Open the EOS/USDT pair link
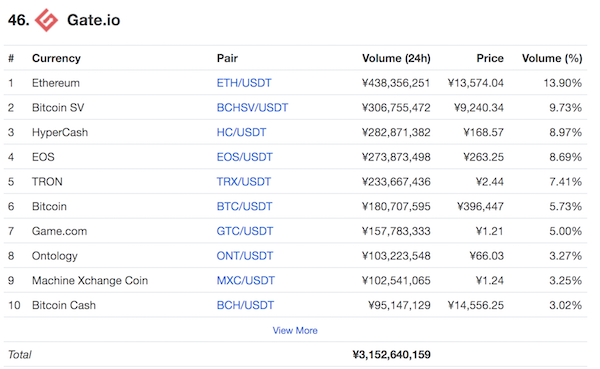This screenshot has width=600, height=369. tap(245, 157)
